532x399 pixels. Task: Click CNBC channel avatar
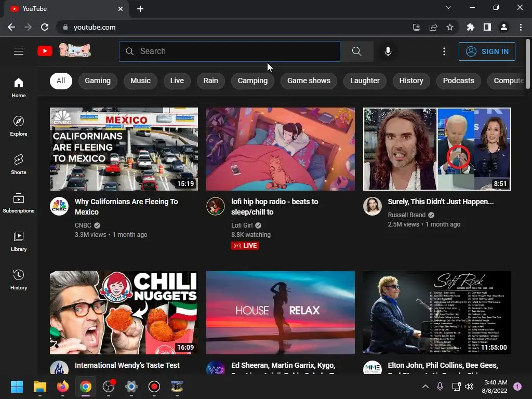tap(59, 206)
